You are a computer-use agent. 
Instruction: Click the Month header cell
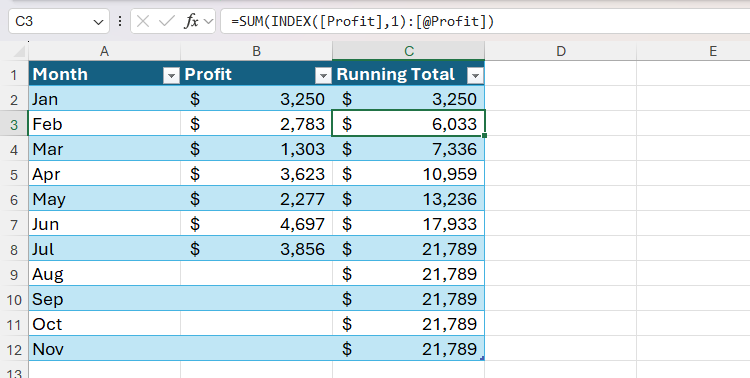(x=104, y=74)
